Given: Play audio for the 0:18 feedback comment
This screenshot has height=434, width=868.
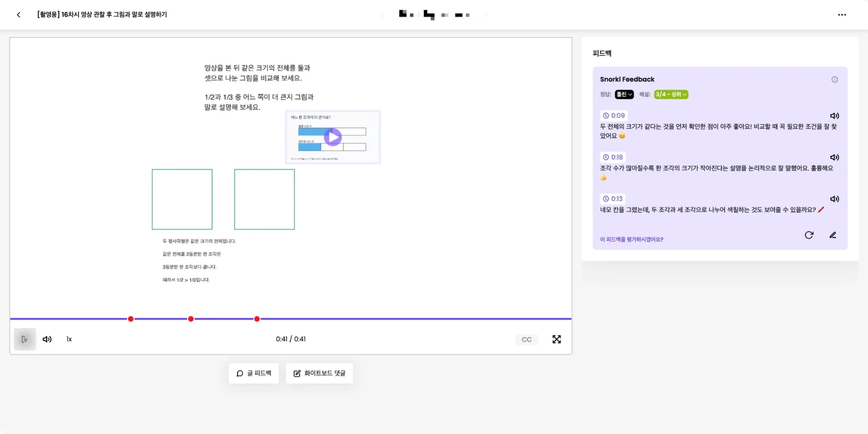Looking at the screenshot, I should 834,157.
